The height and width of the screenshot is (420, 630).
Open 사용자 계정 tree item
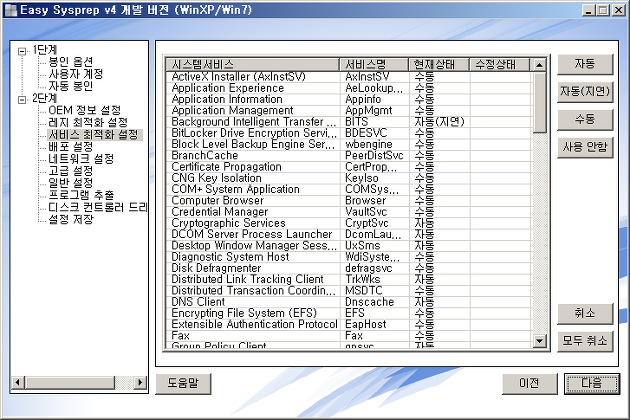coord(76,74)
